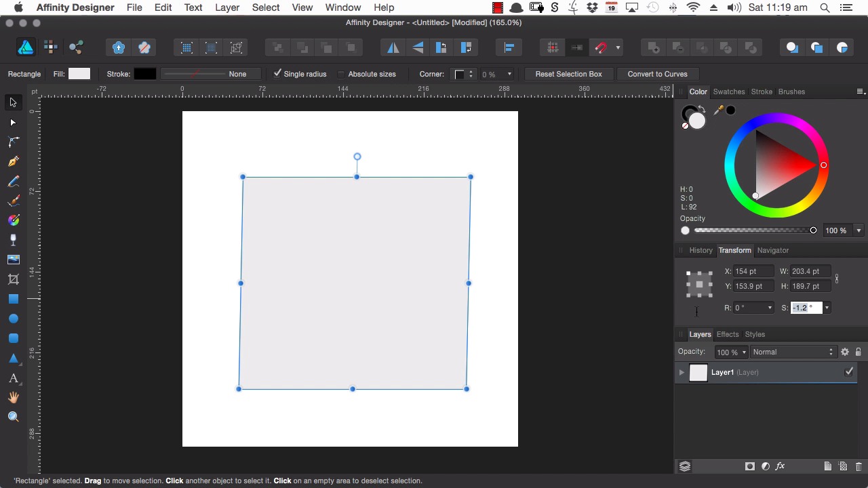Select no-color swatch in Color panel
This screenshot has width=868, height=488.
pos(685,126)
